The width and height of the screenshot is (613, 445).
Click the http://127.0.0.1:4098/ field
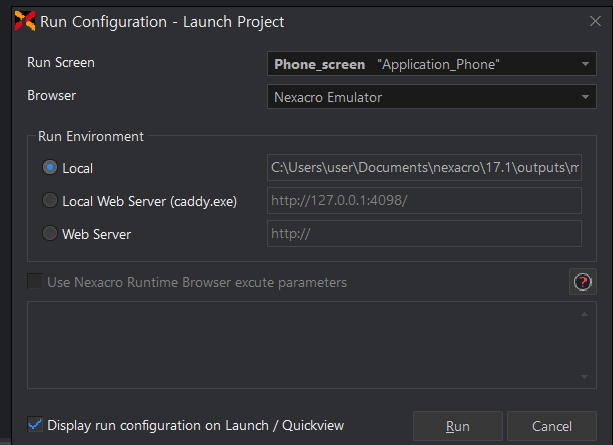(424, 200)
